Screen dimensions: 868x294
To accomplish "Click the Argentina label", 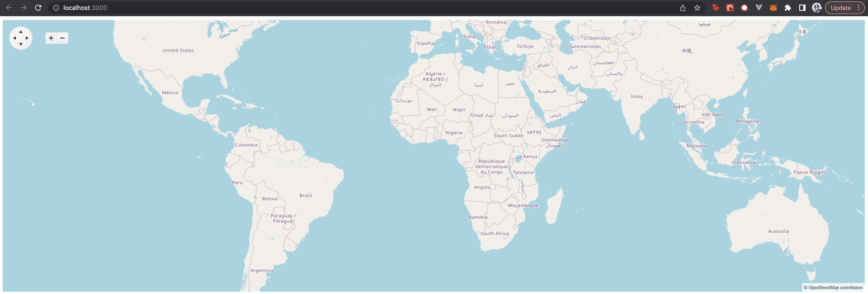I will pos(261,270).
